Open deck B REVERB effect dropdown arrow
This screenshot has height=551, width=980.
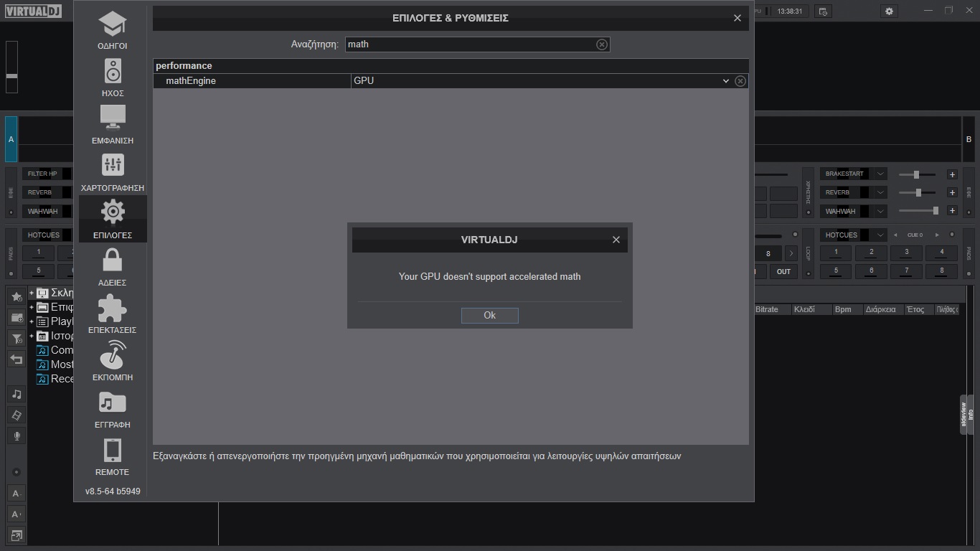[880, 192]
